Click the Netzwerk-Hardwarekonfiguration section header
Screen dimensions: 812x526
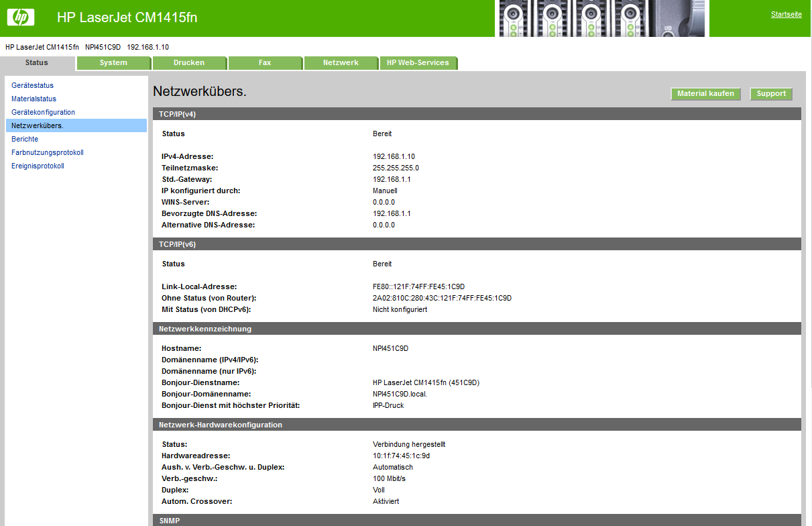click(x=477, y=425)
